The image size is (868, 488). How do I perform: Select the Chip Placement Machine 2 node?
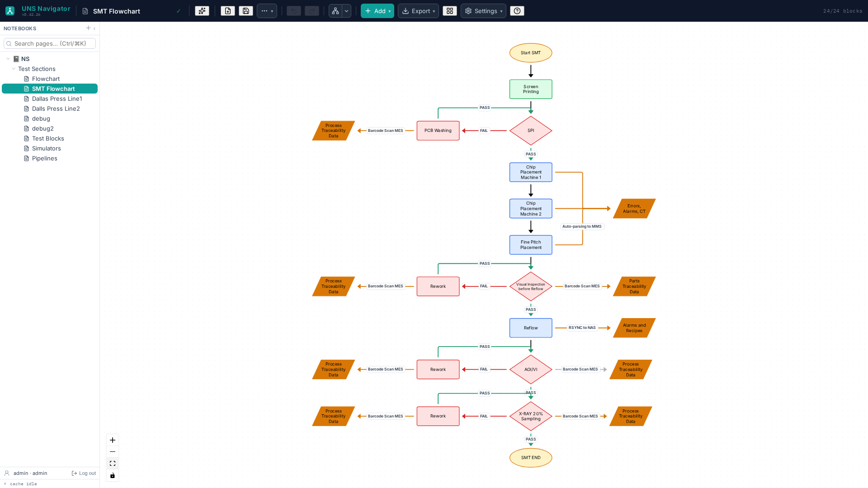[531, 208]
